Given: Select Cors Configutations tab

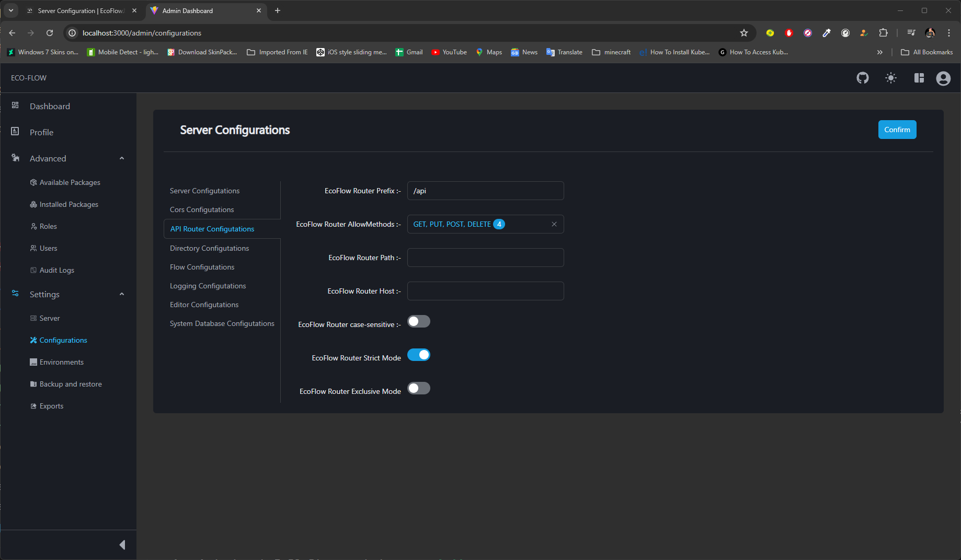Looking at the screenshot, I should (202, 209).
